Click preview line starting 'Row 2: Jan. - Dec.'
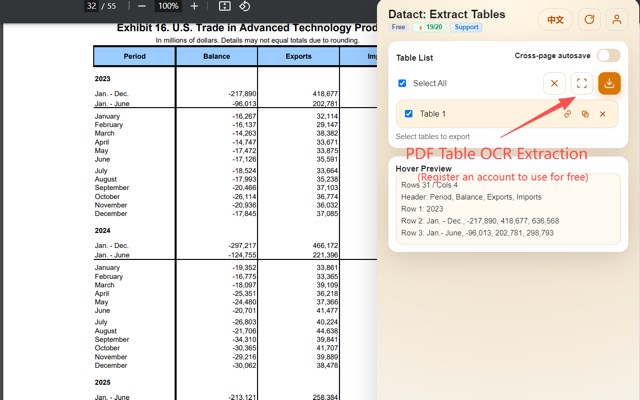This screenshot has height=400, width=640. (480, 221)
